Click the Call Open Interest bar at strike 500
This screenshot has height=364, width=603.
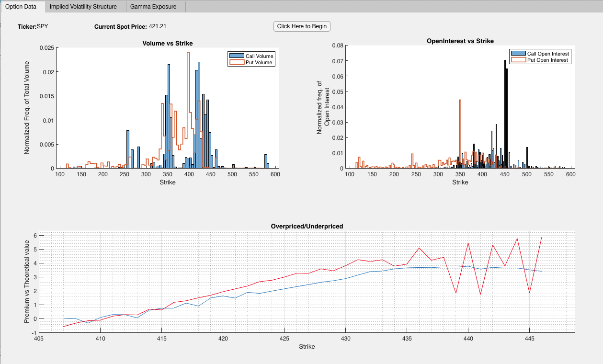pos(527,158)
